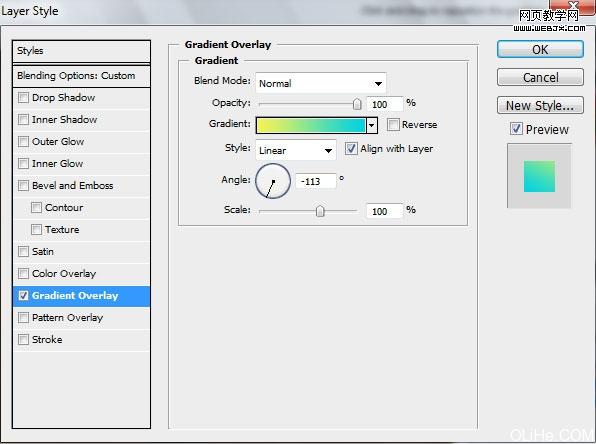Open the Style Linear dropdown
The image size is (596, 444).
pos(296,150)
